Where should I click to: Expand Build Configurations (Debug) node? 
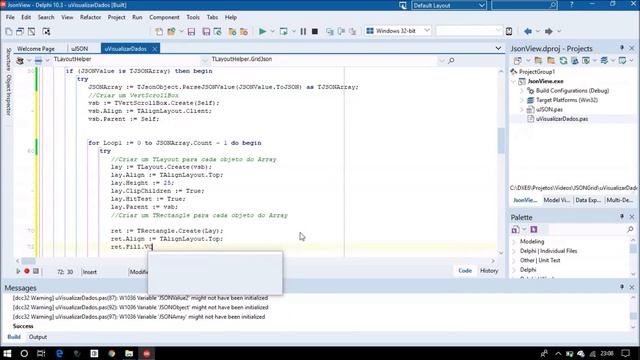pos(521,91)
